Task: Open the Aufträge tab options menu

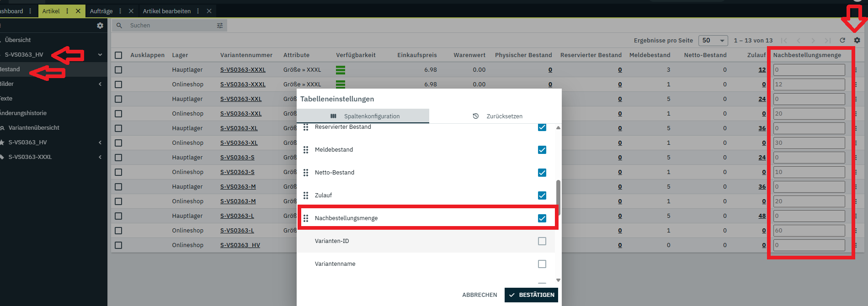Action: [120, 11]
